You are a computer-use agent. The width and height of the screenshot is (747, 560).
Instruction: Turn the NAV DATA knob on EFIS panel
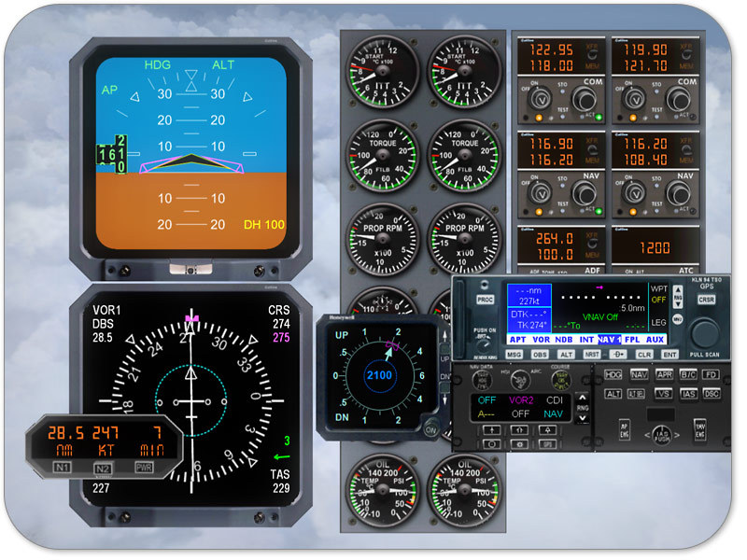pos(482,380)
